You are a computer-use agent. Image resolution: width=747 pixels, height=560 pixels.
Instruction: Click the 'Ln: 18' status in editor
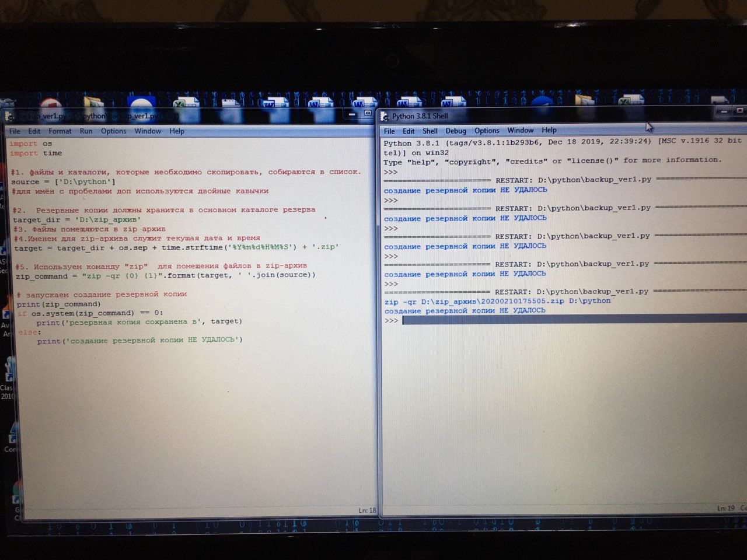(367, 510)
